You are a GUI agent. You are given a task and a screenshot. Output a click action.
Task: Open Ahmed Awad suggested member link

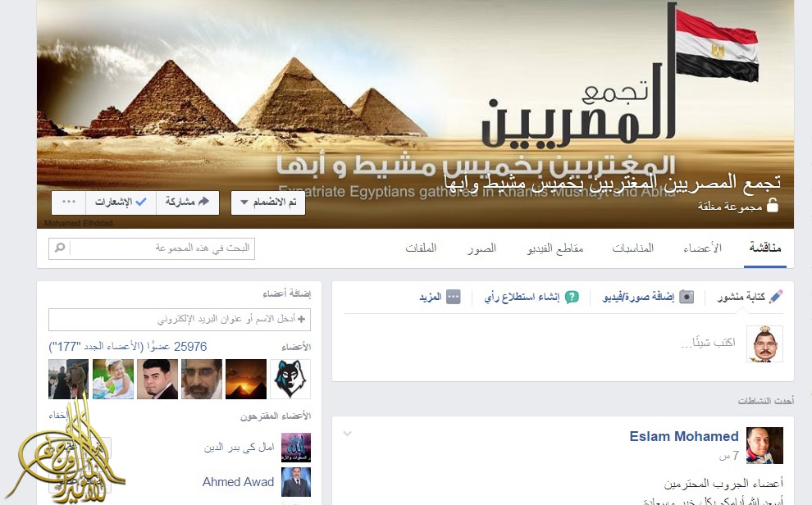pos(238,482)
